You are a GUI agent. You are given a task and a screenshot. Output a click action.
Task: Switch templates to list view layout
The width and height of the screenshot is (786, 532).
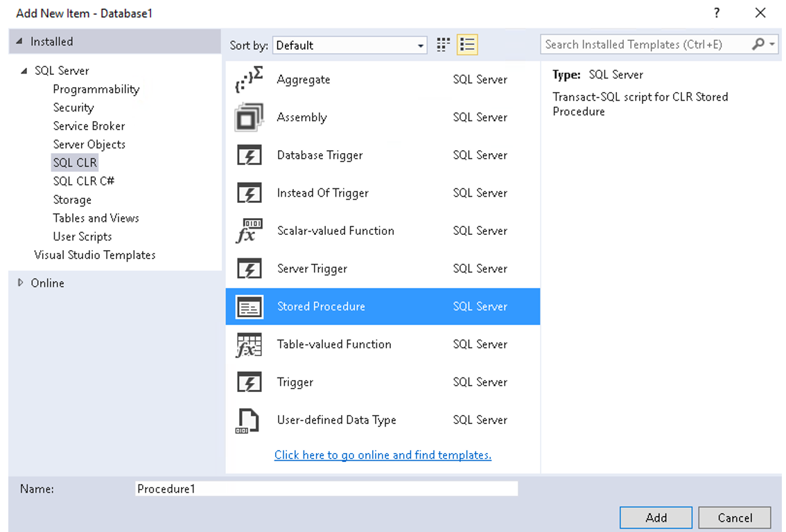pyautogui.click(x=467, y=44)
